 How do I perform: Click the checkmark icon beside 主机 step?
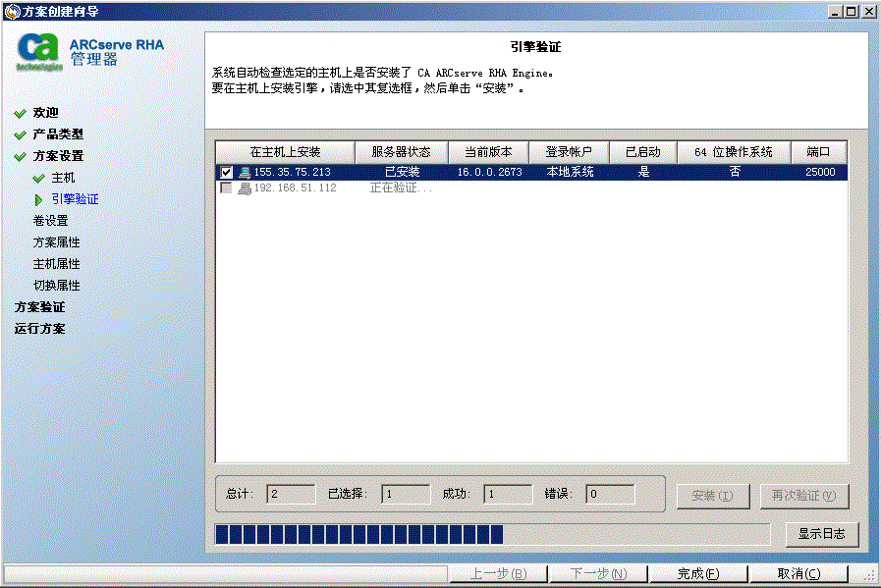(x=41, y=178)
